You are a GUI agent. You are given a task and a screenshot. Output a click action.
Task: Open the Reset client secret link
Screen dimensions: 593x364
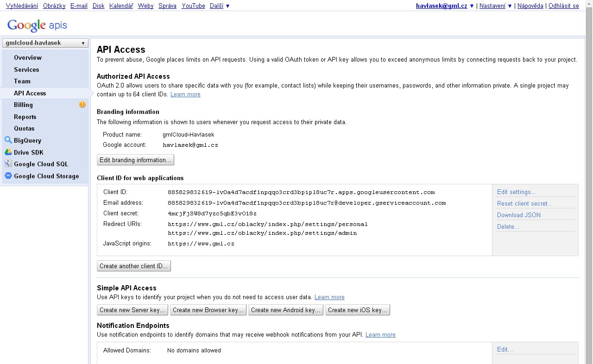pos(524,203)
